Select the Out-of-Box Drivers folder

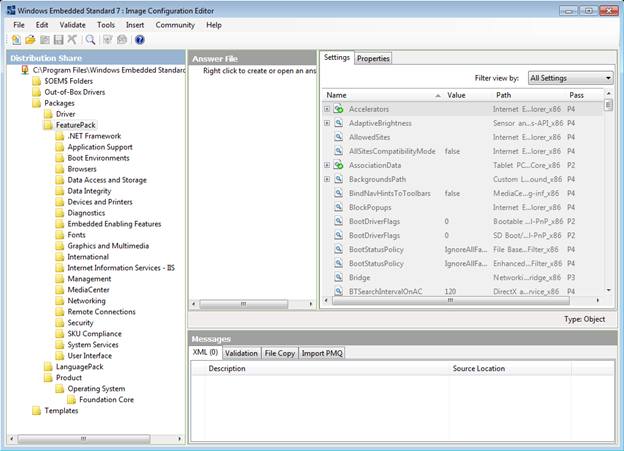(75, 92)
